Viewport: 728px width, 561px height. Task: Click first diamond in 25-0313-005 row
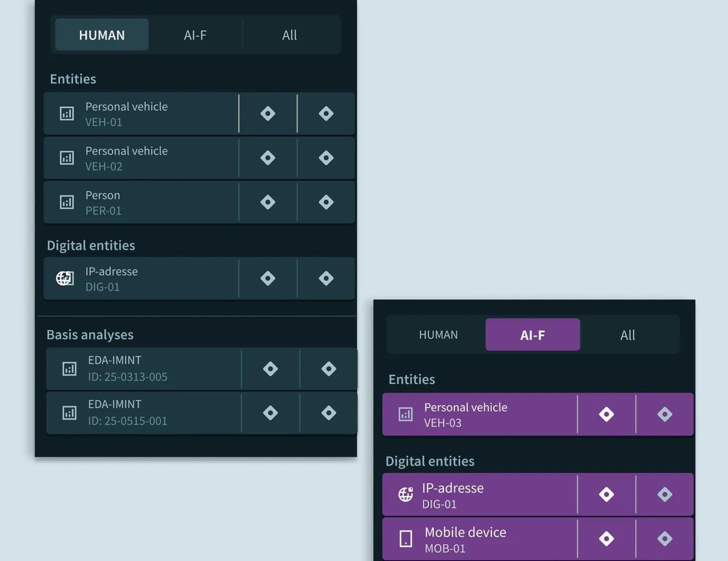[271, 368]
